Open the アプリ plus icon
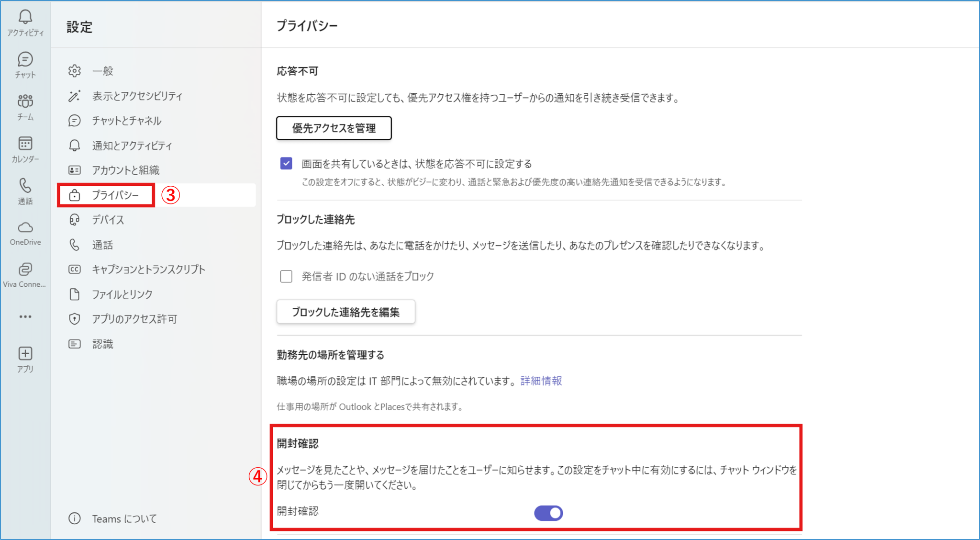Viewport: 980px width, 540px height. tap(25, 359)
